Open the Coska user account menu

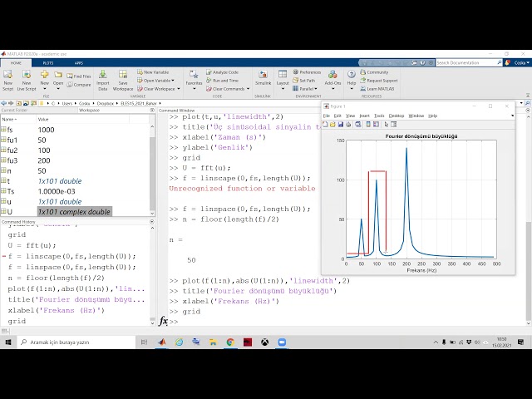click(x=521, y=63)
